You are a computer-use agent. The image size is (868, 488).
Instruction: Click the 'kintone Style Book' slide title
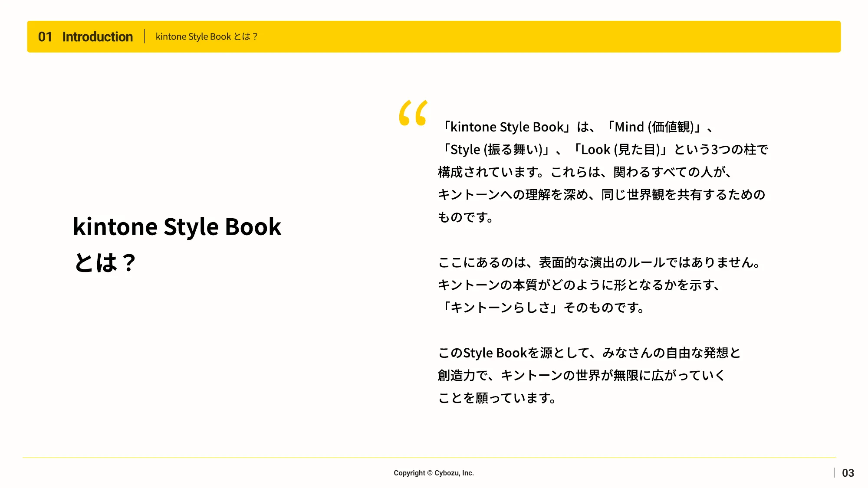point(178,226)
